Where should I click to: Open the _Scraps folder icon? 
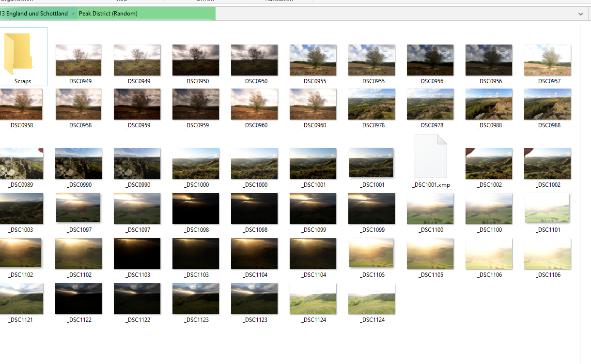coord(18,53)
